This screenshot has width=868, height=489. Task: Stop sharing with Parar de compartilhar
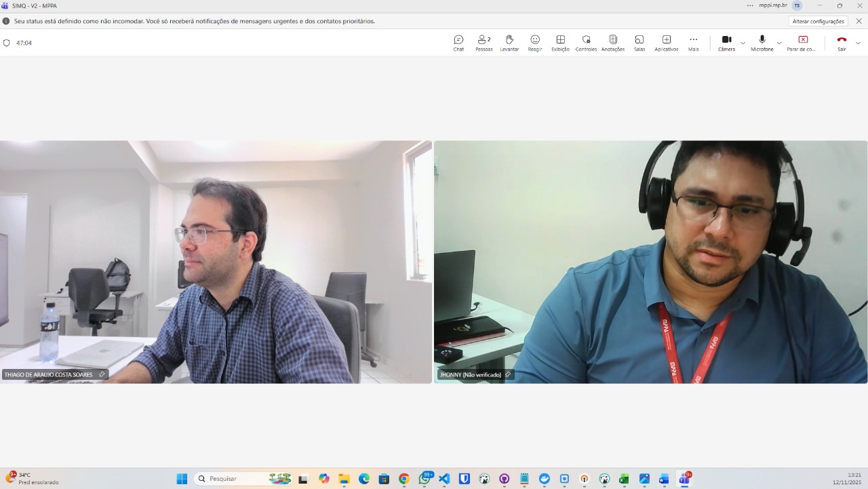pos(802,43)
